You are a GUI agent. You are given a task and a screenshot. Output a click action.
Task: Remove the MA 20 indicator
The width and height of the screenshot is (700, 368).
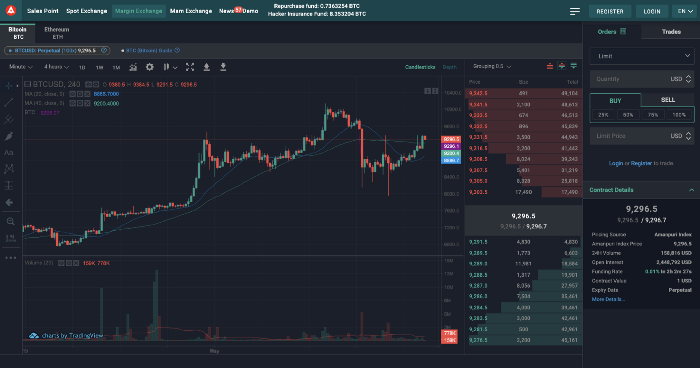[x=87, y=94]
